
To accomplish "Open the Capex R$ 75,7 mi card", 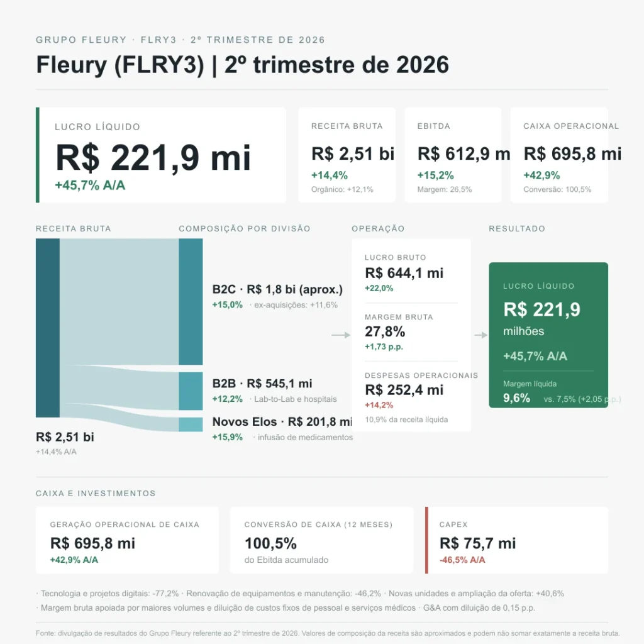I will pos(517,540).
